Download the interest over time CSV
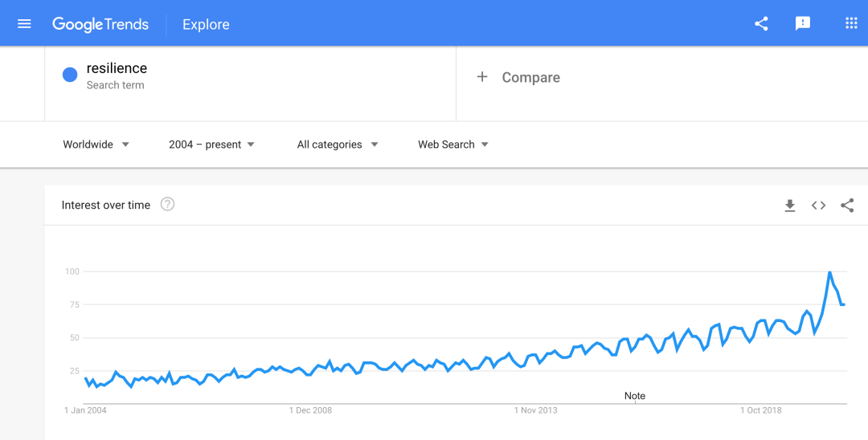 [790, 206]
